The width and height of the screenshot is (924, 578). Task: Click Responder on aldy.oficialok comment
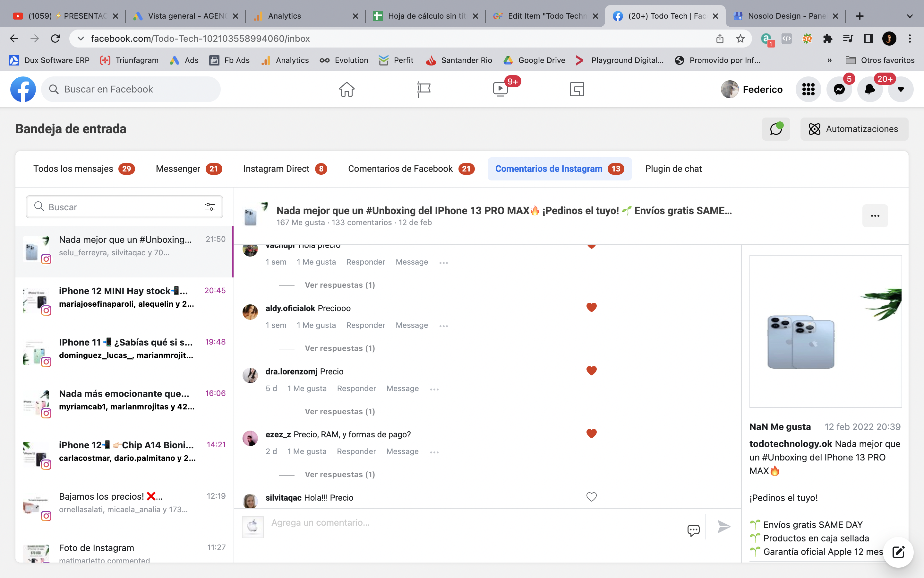pos(365,325)
